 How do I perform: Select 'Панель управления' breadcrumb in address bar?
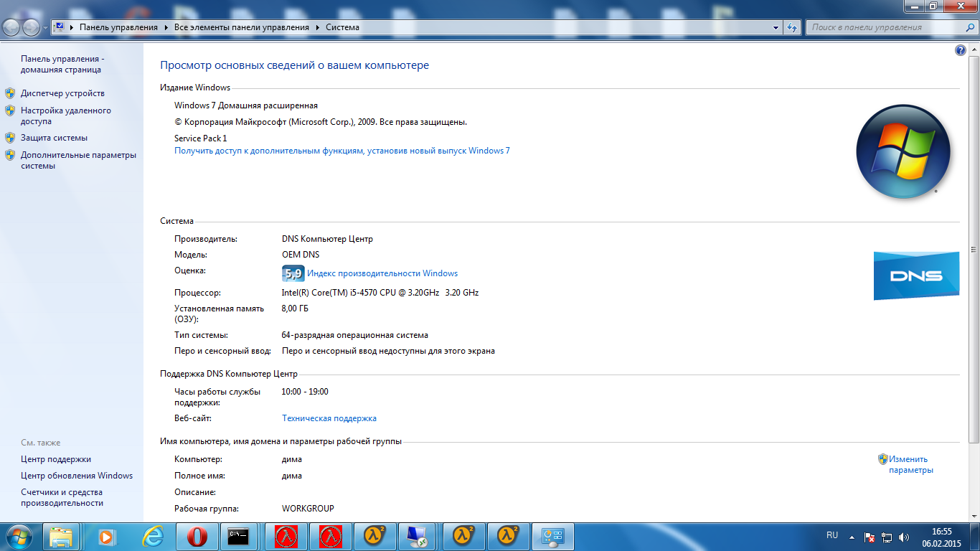click(x=118, y=27)
